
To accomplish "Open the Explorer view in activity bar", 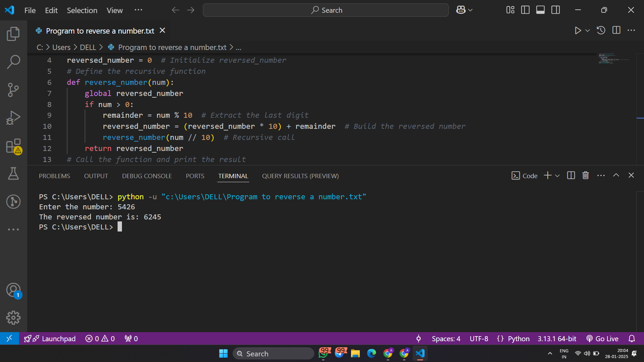I will coord(13,34).
